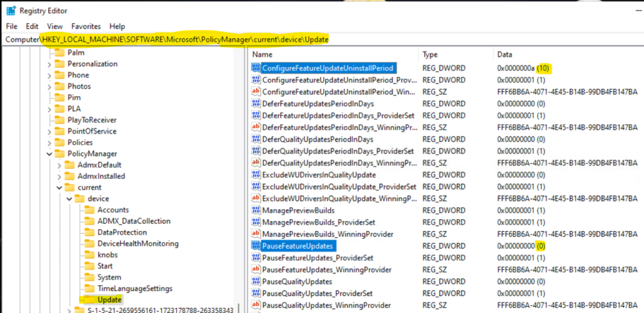The image size is (644, 313).
Task: Open the View menu
Action: click(55, 26)
